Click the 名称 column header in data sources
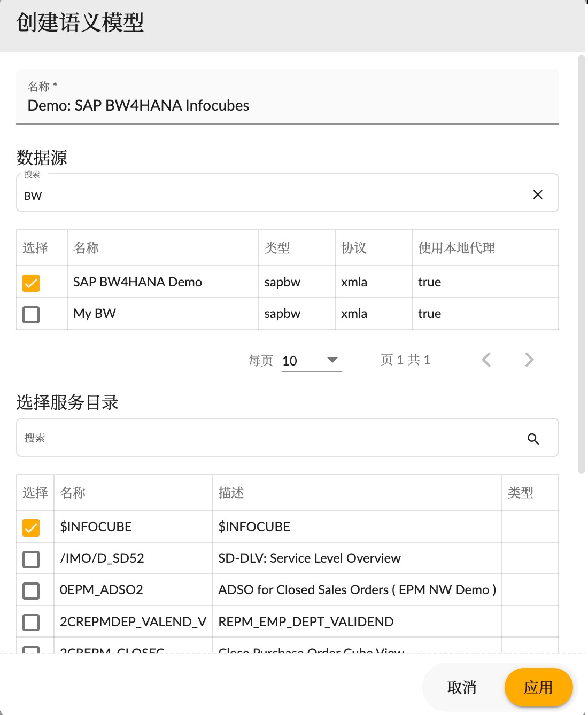 [x=84, y=248]
